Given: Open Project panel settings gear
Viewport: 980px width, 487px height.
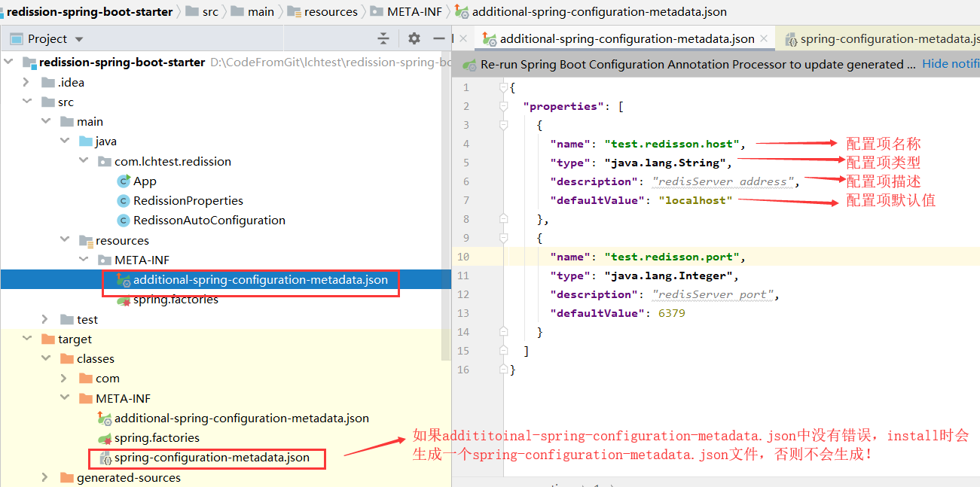Looking at the screenshot, I should 414,38.
